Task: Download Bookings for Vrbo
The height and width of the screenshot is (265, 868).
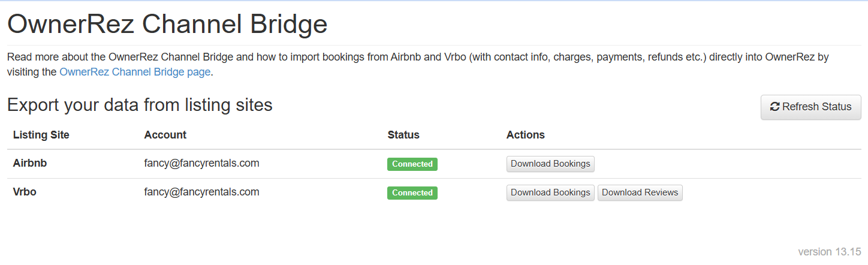Action: [x=550, y=192]
